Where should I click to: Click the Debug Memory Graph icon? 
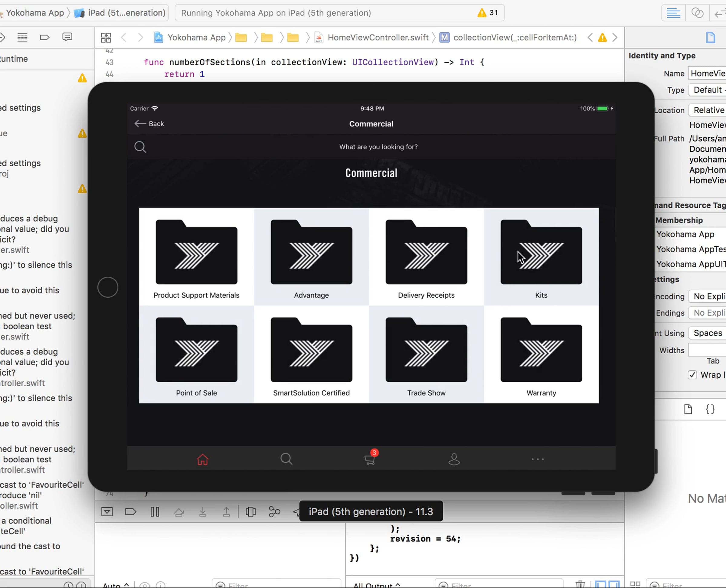click(x=274, y=511)
